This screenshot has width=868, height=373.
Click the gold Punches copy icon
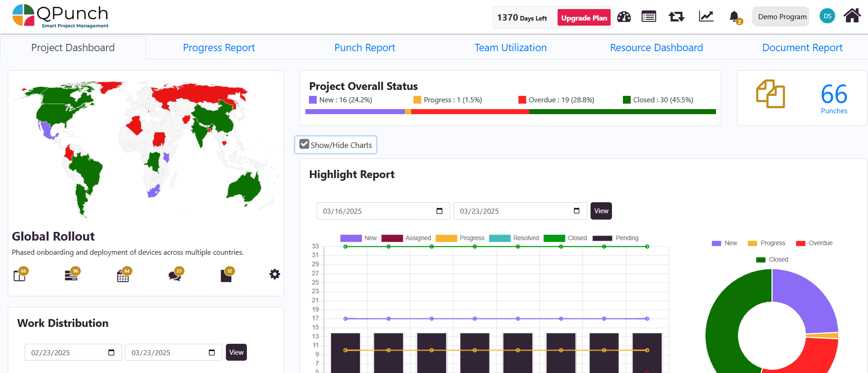pyautogui.click(x=770, y=94)
